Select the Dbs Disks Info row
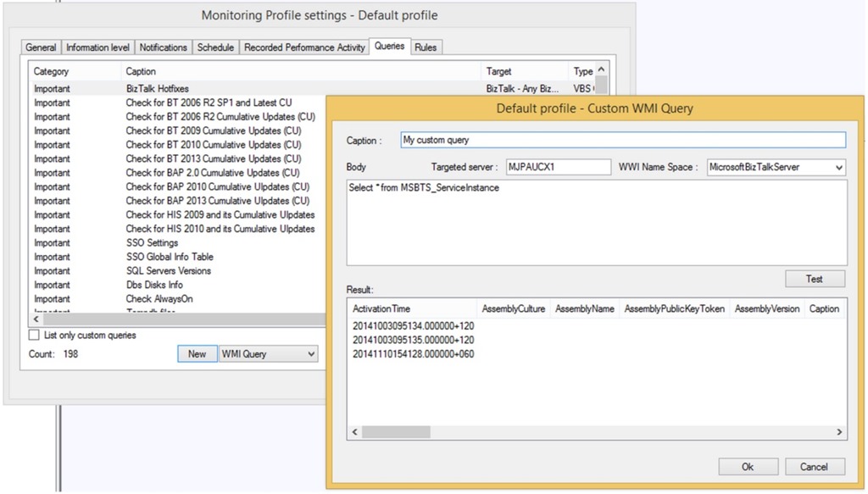This screenshot has height=494, width=868. (x=178, y=285)
